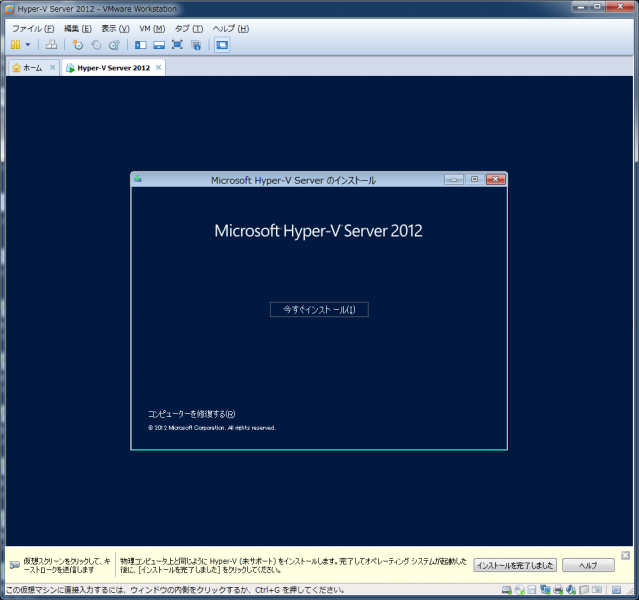This screenshot has width=639, height=600.
Task: Click the message log icon in status bar
Action: [617, 590]
